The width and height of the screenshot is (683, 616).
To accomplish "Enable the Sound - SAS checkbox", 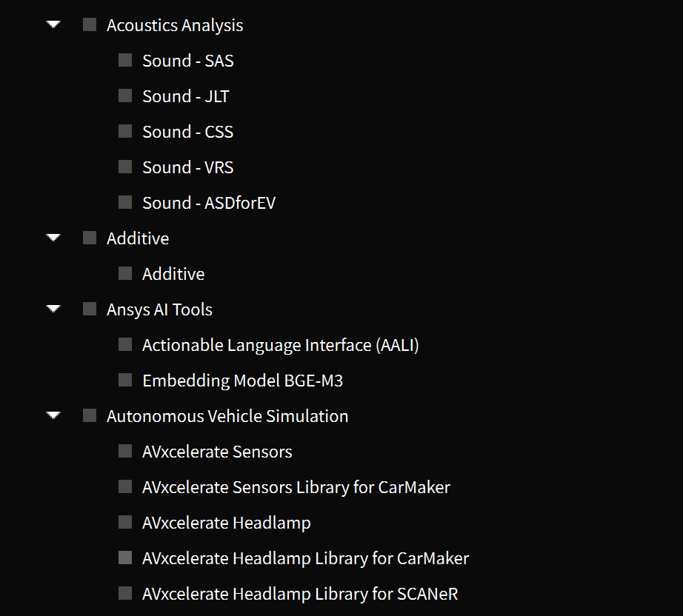I will [125, 60].
